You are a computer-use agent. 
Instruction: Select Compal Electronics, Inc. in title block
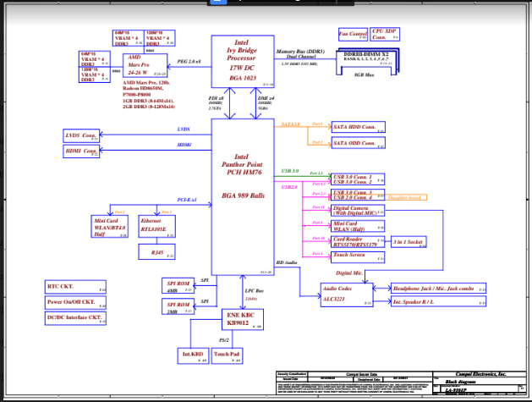(481, 374)
